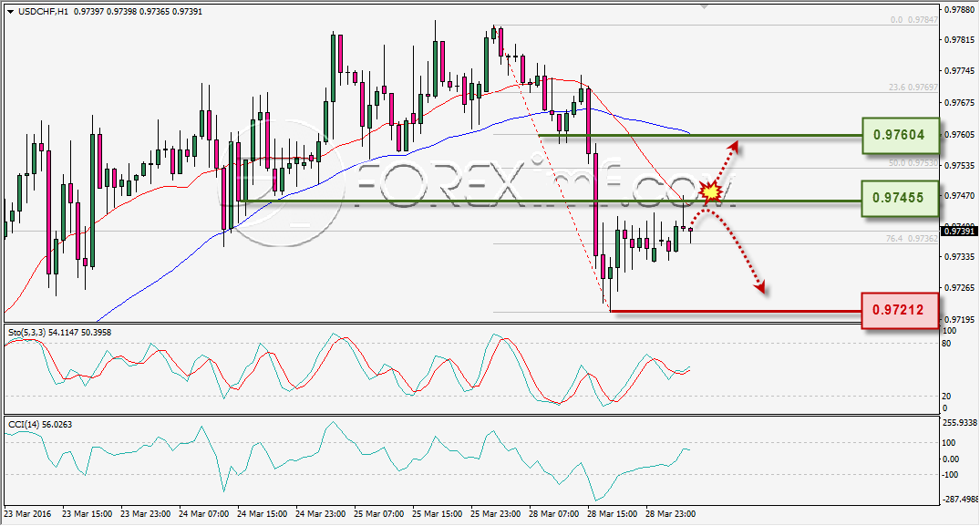Click price scale value 0.97605
This screenshot has height=526, width=980.
(x=960, y=134)
